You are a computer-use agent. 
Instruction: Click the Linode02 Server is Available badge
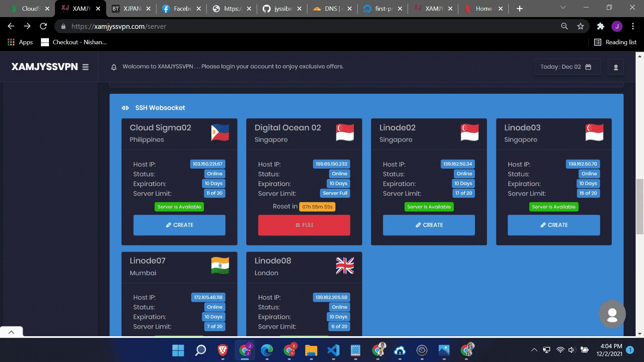tap(429, 207)
